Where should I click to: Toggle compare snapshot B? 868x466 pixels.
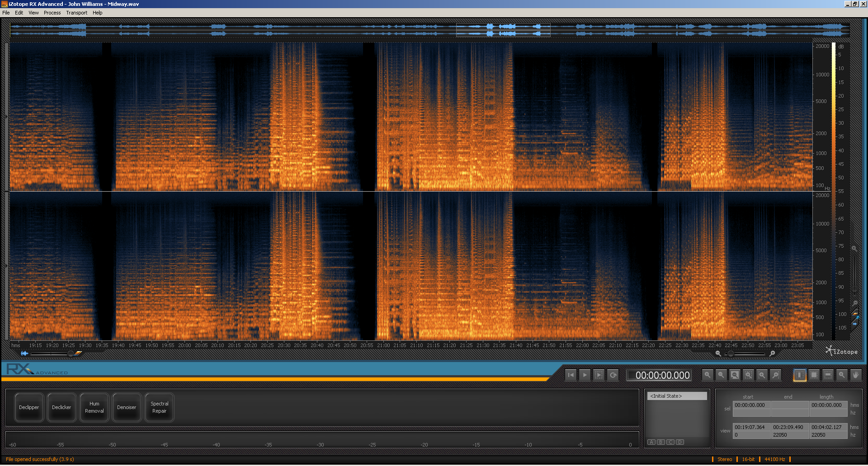coord(661,442)
